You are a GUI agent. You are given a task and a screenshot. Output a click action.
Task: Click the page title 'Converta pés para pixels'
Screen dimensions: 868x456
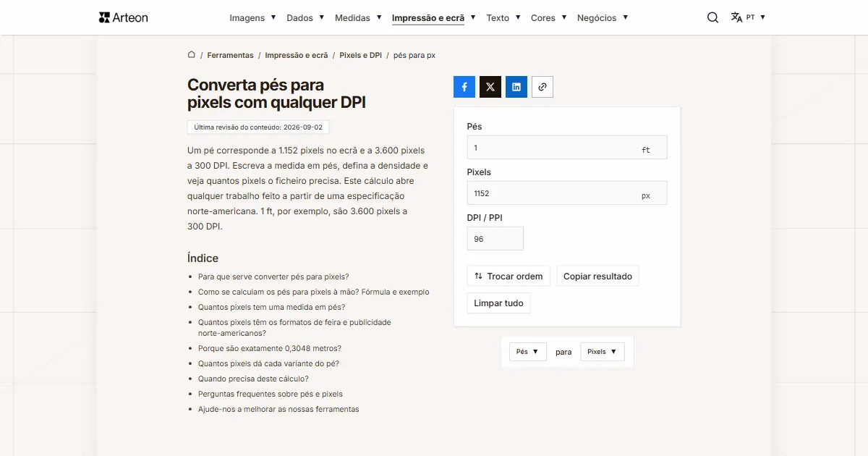[x=276, y=94]
